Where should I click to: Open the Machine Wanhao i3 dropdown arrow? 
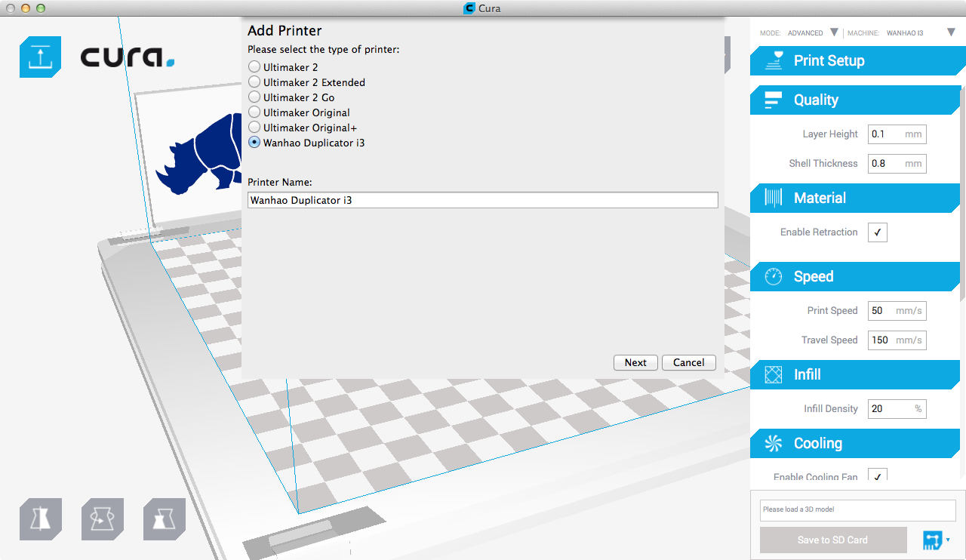(x=951, y=32)
